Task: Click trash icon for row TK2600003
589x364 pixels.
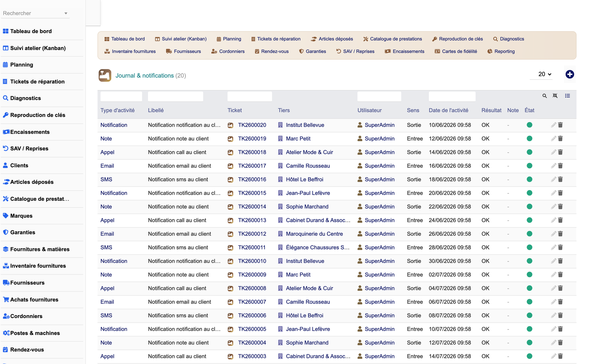Action: (x=561, y=356)
